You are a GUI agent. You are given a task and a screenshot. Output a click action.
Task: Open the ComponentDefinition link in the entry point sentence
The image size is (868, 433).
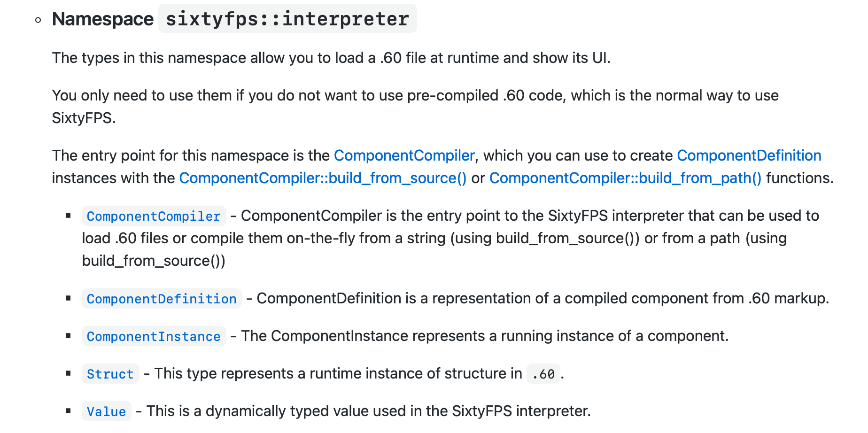[x=749, y=155]
